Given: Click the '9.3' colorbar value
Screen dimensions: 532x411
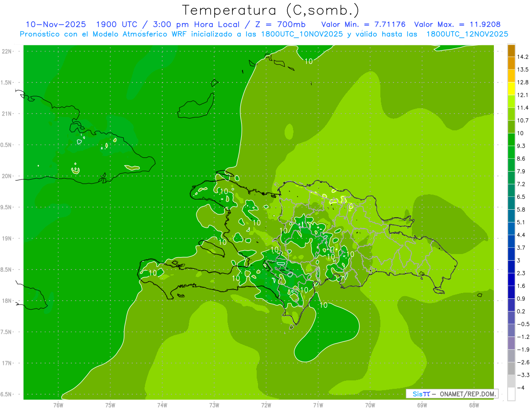Looking at the screenshot, I should tap(521, 146).
